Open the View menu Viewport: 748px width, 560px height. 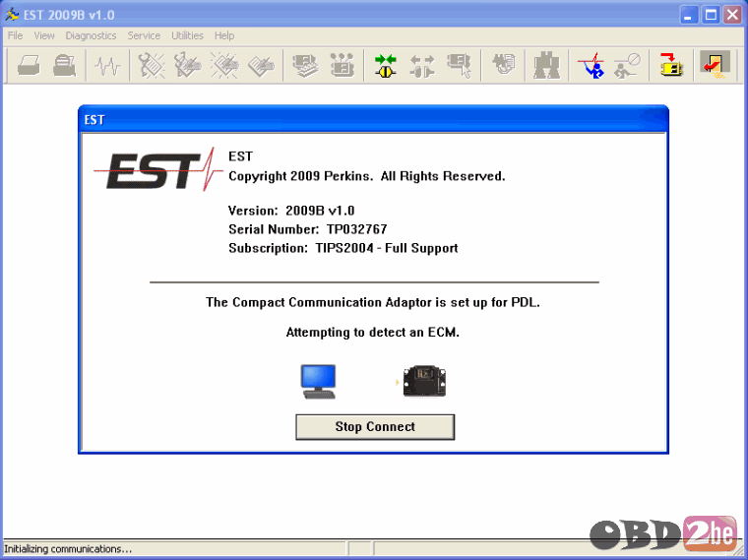[44, 35]
